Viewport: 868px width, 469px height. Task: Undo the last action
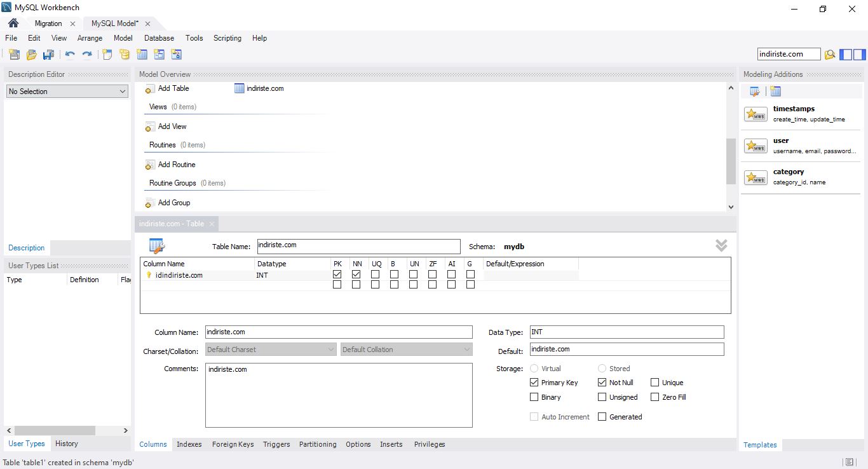tap(70, 55)
